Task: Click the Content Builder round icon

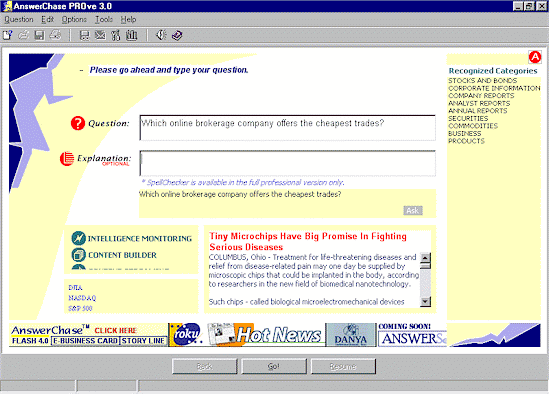Action: click(78, 255)
